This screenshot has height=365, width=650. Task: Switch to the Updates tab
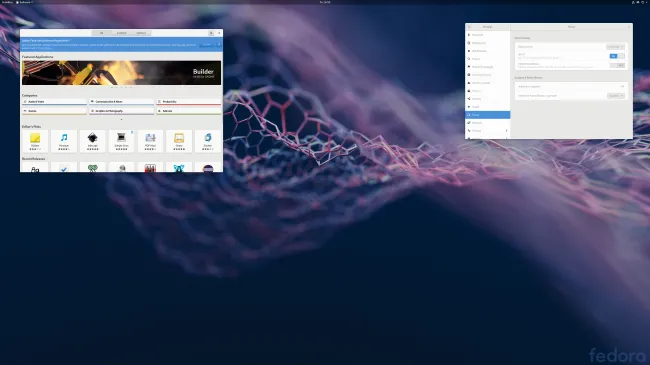[141, 33]
